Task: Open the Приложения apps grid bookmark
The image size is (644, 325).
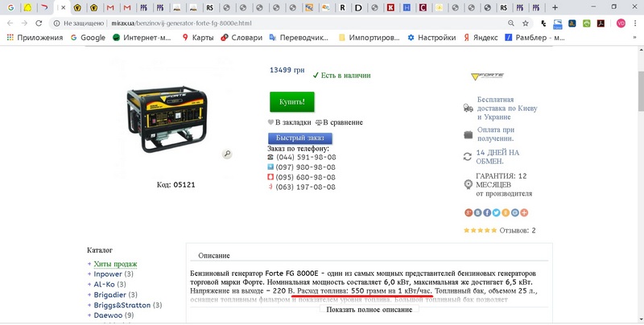Action: coord(35,37)
